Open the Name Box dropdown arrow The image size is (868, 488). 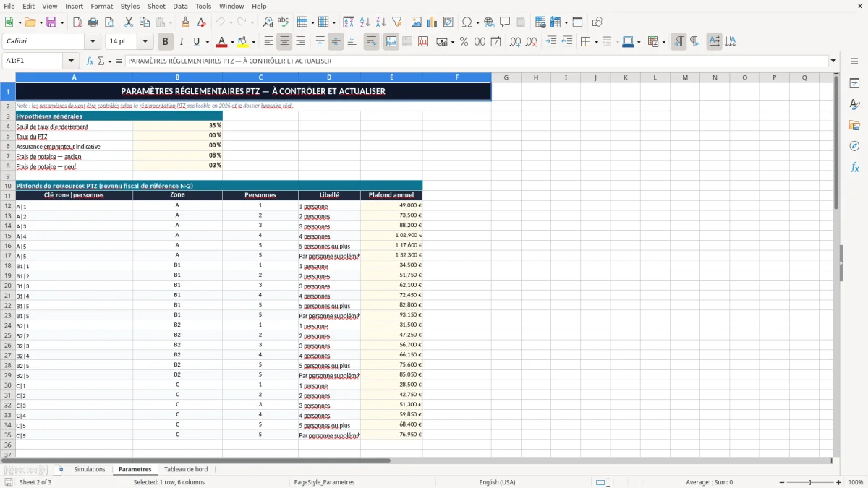(71, 61)
